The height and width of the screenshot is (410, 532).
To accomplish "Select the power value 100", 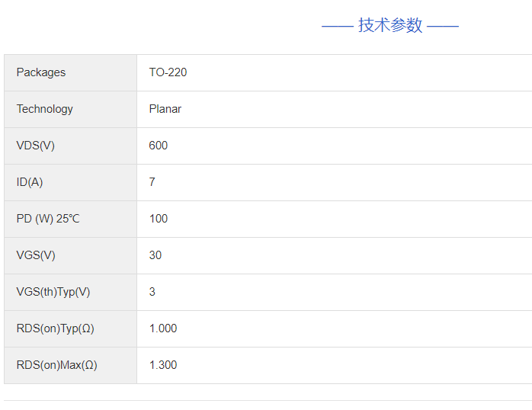I will [159, 219].
